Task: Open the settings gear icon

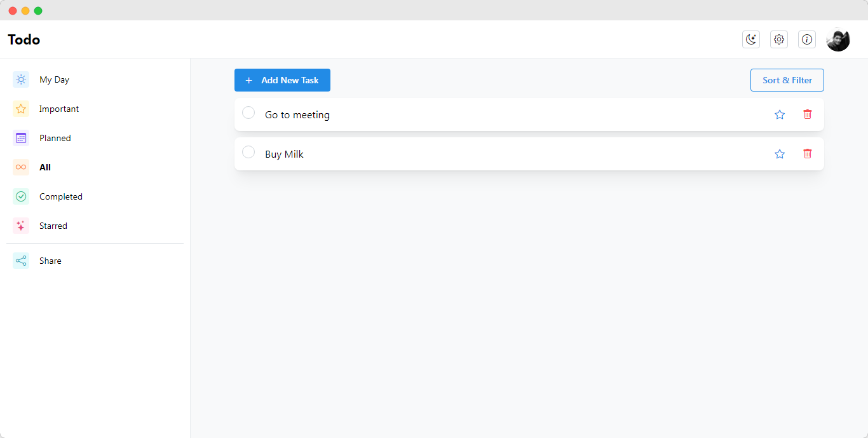Action: coord(779,39)
